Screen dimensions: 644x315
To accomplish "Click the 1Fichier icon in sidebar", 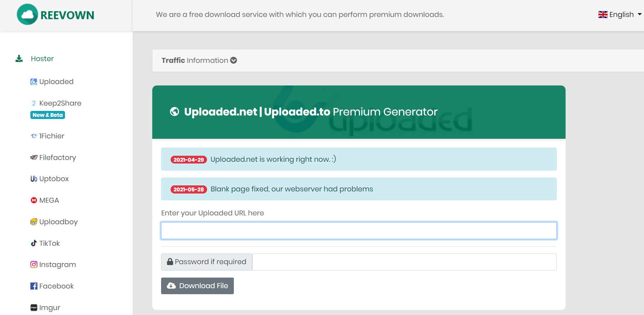I will 34,136.
